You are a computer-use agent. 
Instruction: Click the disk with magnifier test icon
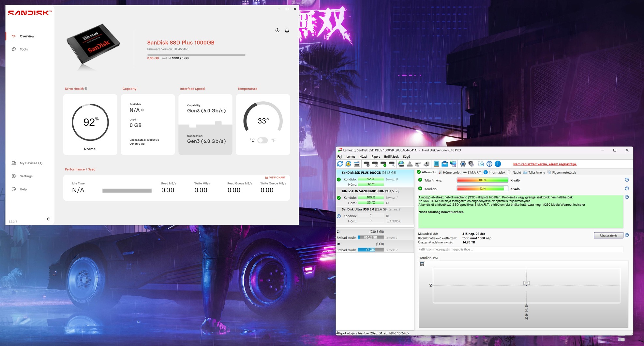coord(392,164)
